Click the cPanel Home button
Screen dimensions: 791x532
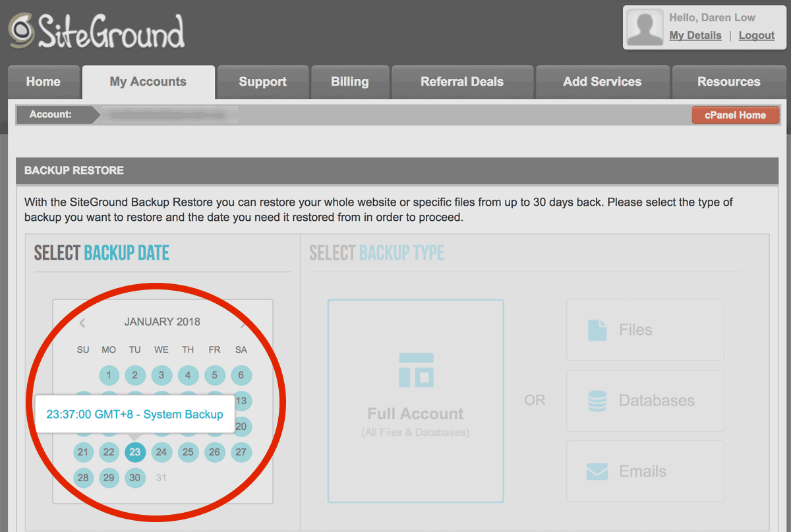736,115
